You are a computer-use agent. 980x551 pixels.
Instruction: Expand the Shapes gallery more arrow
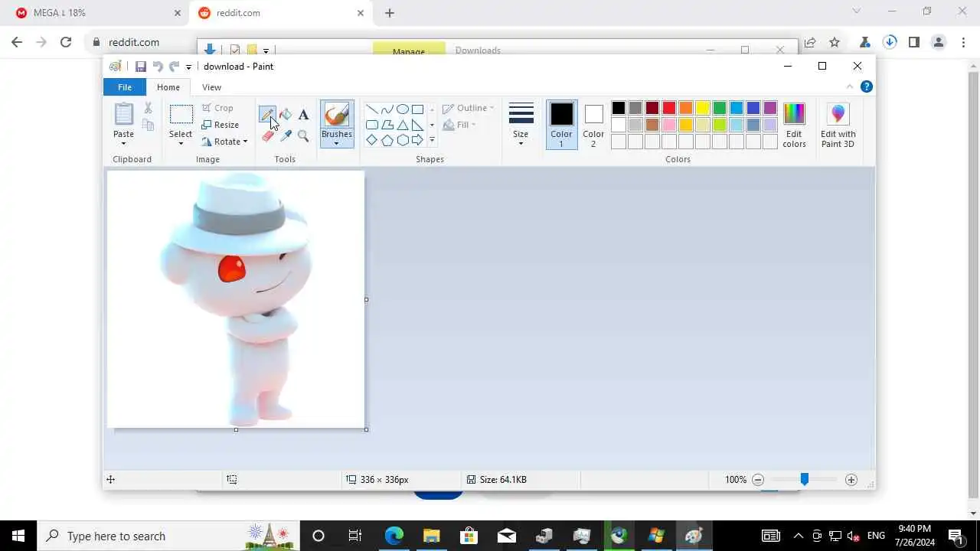tap(432, 140)
